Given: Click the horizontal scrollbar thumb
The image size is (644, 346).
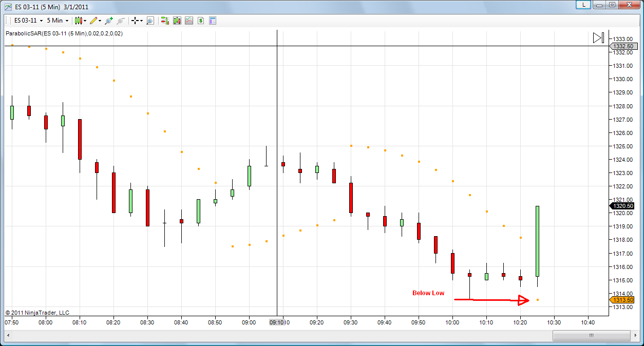Looking at the screenshot, I should click(591, 335).
